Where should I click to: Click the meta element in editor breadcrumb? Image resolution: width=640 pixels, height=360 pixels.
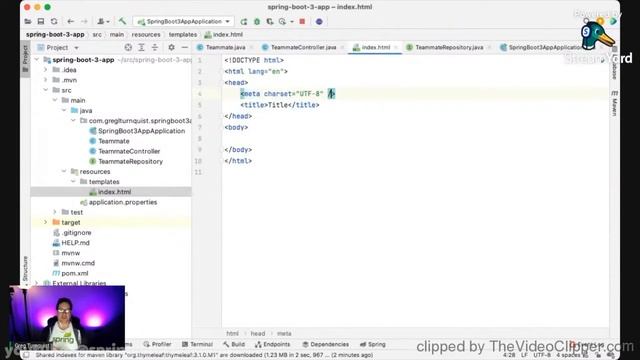coord(284,333)
